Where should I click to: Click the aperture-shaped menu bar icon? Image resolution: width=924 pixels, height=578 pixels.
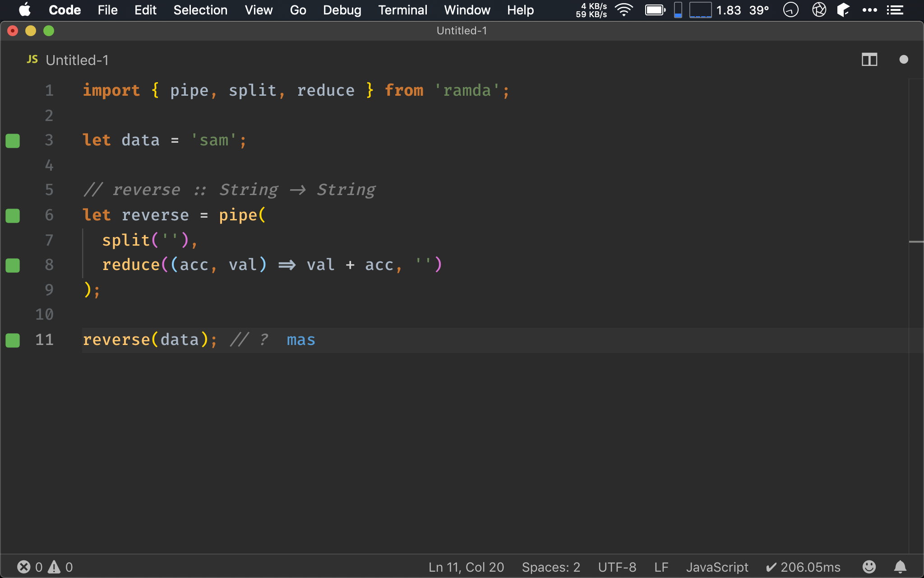(x=819, y=9)
